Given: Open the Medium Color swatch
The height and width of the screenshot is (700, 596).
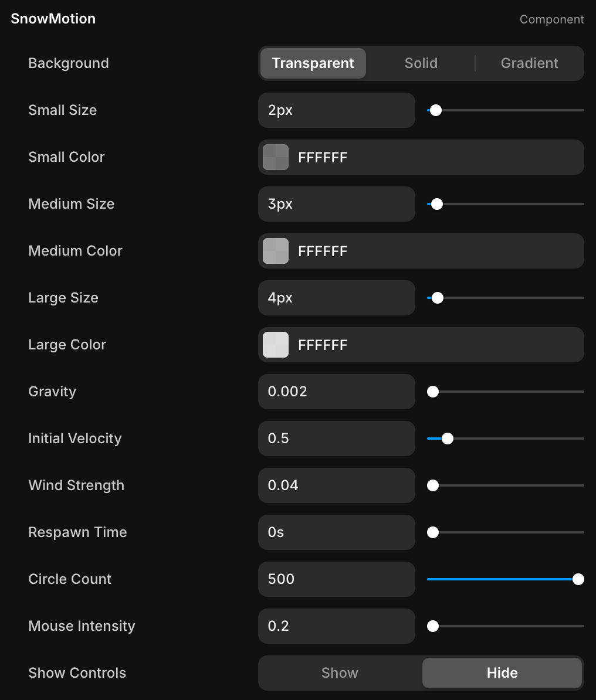Looking at the screenshot, I should pos(276,251).
